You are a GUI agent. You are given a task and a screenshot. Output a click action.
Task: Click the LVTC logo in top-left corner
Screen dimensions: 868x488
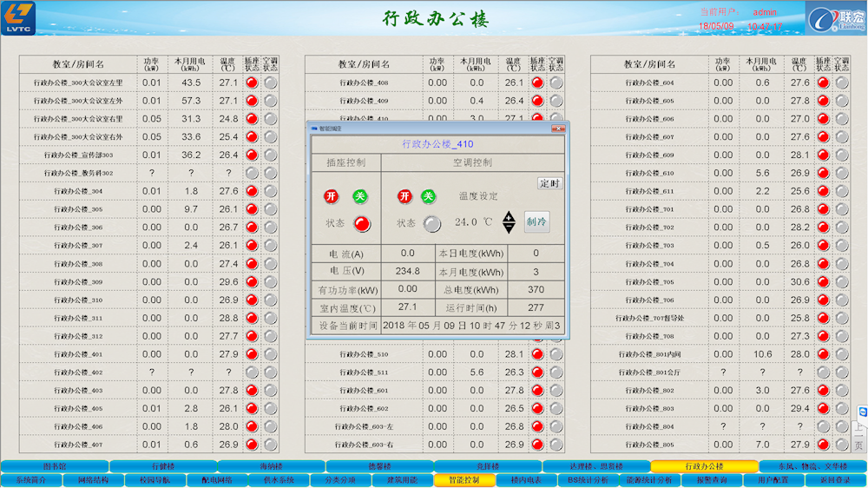click(x=20, y=18)
